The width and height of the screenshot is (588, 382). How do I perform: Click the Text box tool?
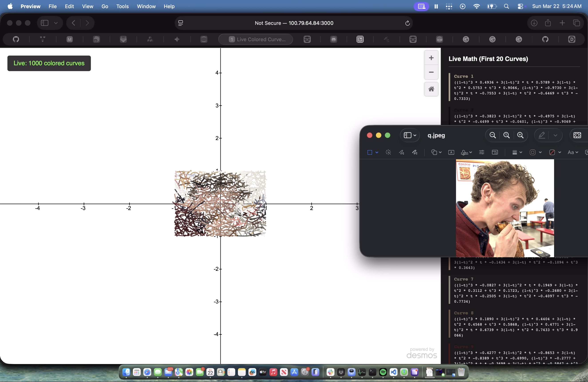[451, 152]
